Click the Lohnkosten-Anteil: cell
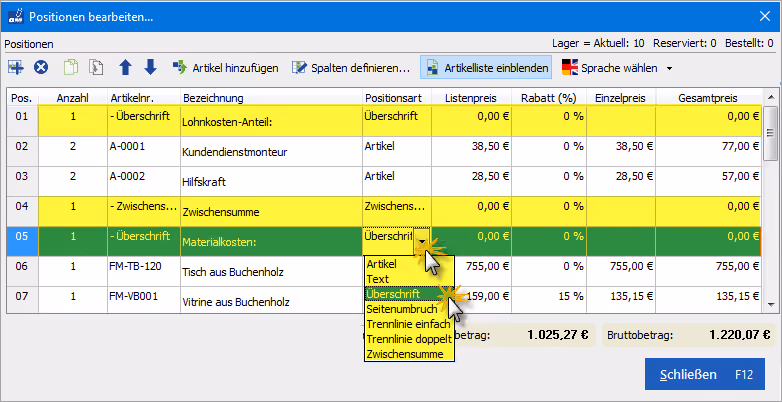782x402 pixels. [x=271, y=121]
